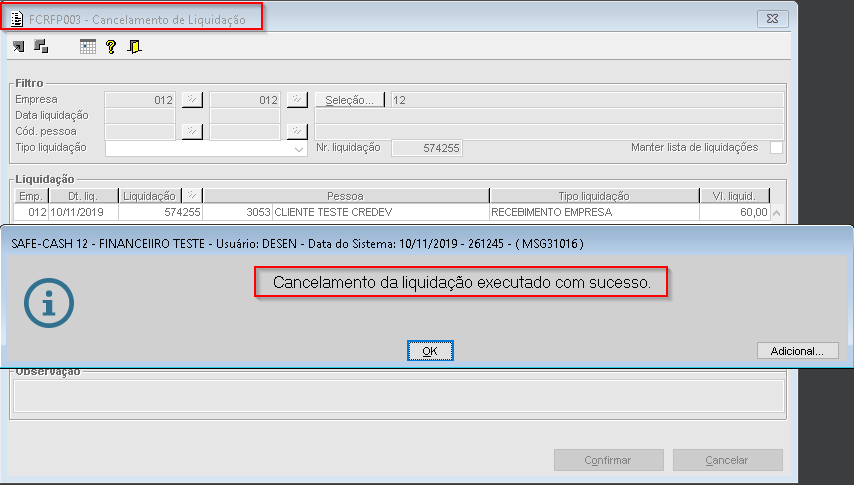Screen dimensions: 854x485
Task: Click the first Data liquidação field
Action: (140, 116)
